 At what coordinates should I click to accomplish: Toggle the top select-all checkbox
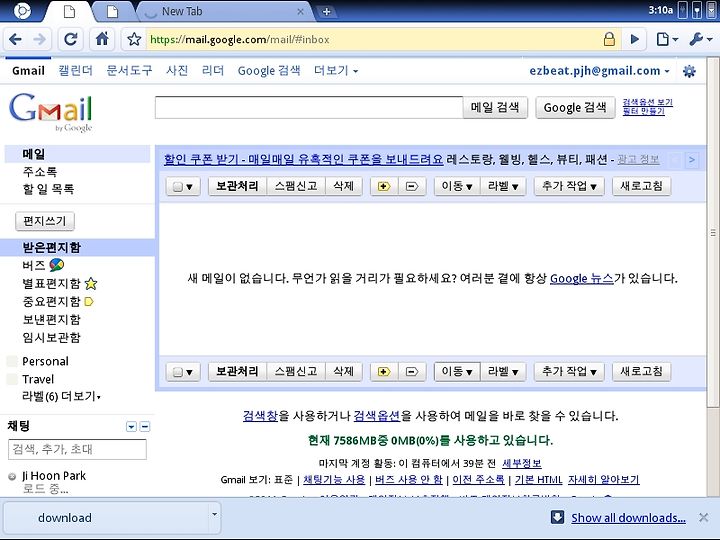pyautogui.click(x=178, y=186)
